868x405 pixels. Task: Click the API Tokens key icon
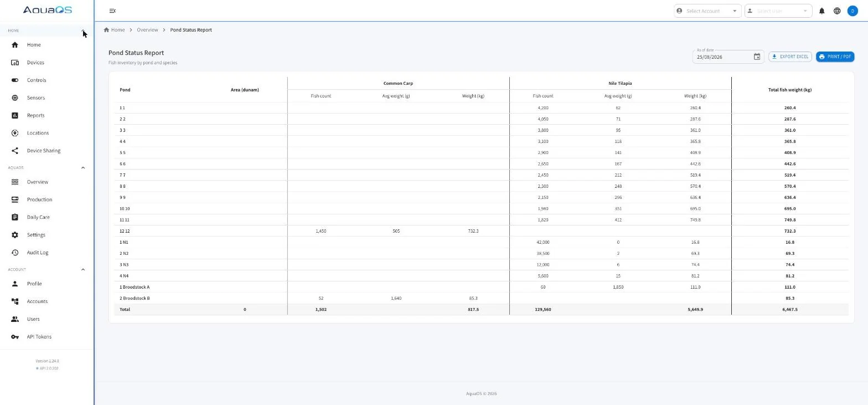point(15,337)
